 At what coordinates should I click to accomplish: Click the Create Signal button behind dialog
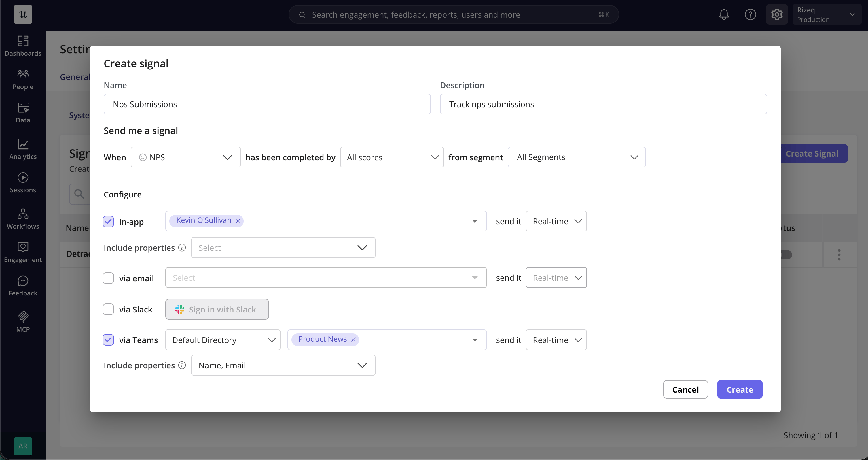814,153
